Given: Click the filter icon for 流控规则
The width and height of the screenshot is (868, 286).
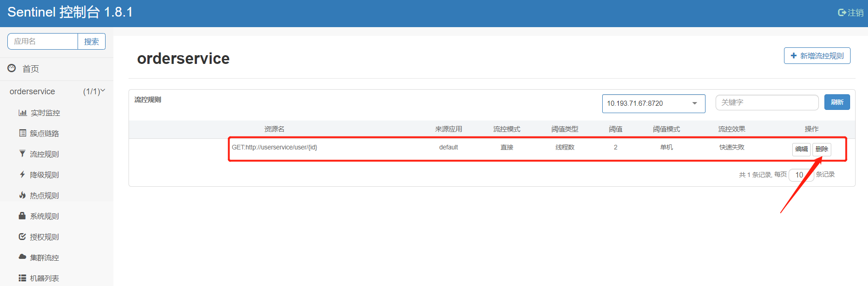Looking at the screenshot, I should [22, 154].
